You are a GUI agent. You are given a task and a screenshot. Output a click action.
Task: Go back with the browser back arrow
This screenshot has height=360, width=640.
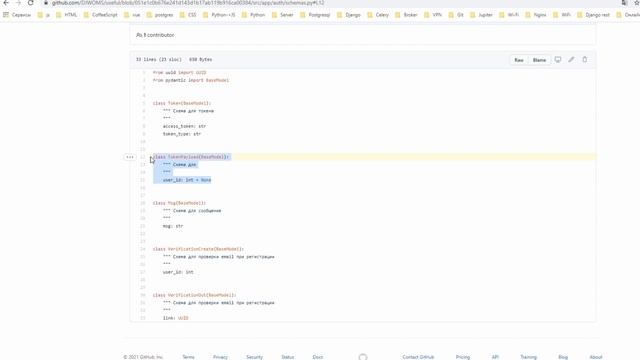click(6, 3)
